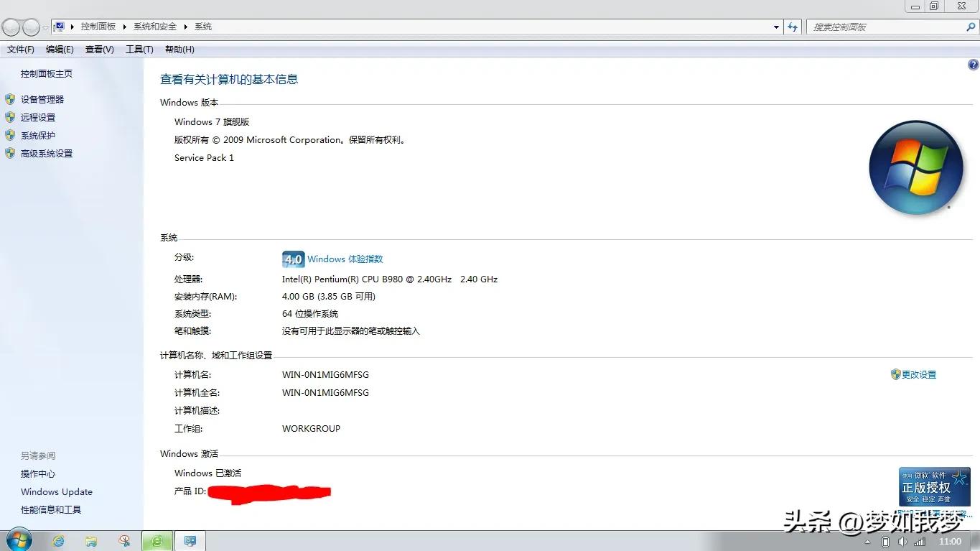Click Windows Update in the lower sidebar
This screenshot has height=551, width=980.
tap(56, 491)
